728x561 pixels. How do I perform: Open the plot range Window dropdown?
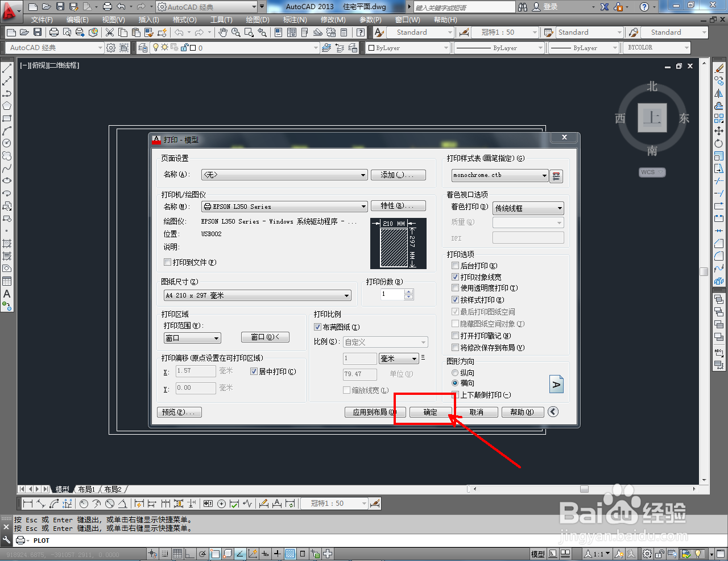[192, 338]
